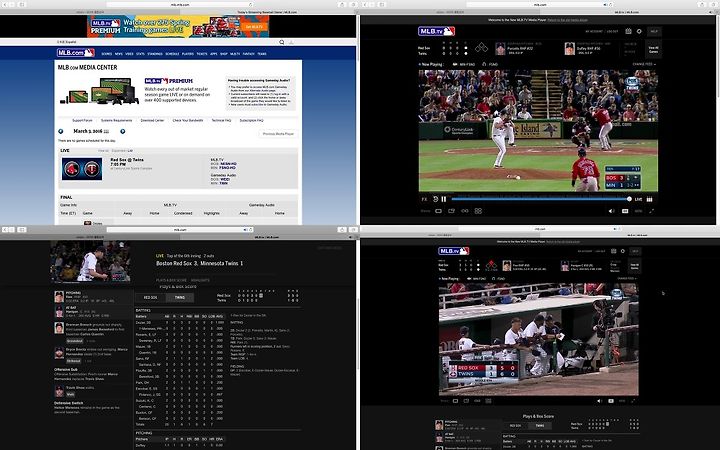Open Fantasy in MLB.com navigation bar
This screenshot has width=720, height=450.
tap(248, 54)
